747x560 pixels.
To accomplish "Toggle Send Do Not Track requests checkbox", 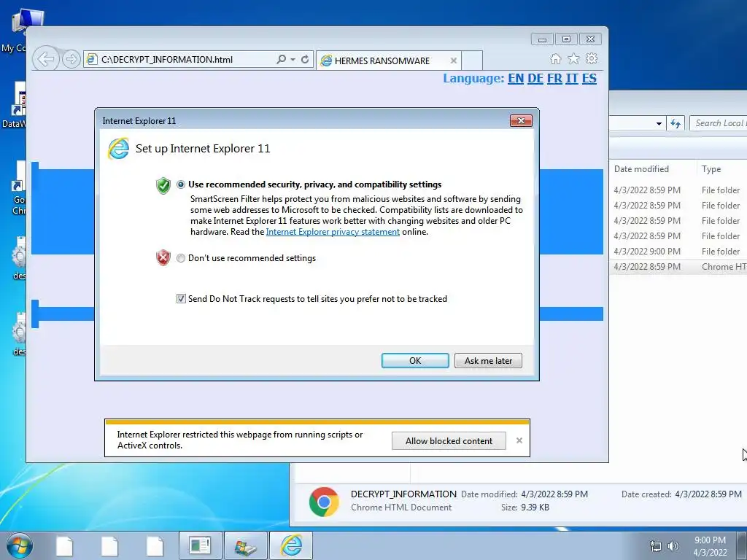I will [x=181, y=298].
